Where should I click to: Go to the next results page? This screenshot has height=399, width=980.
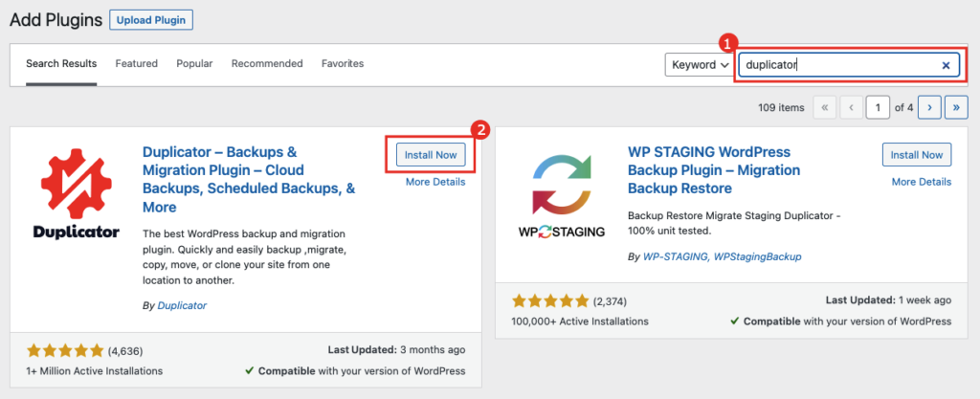[930, 107]
